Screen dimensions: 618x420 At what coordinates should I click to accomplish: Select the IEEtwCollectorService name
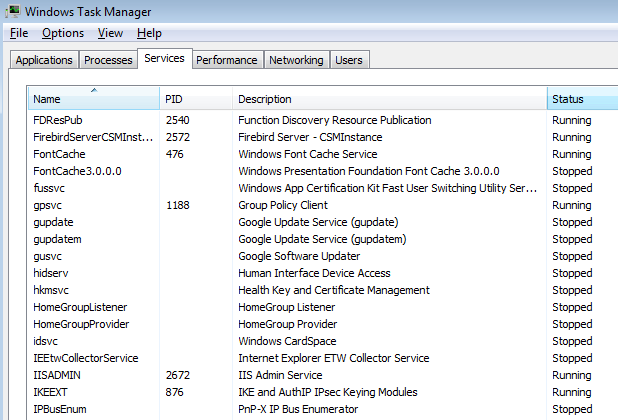[86, 358]
